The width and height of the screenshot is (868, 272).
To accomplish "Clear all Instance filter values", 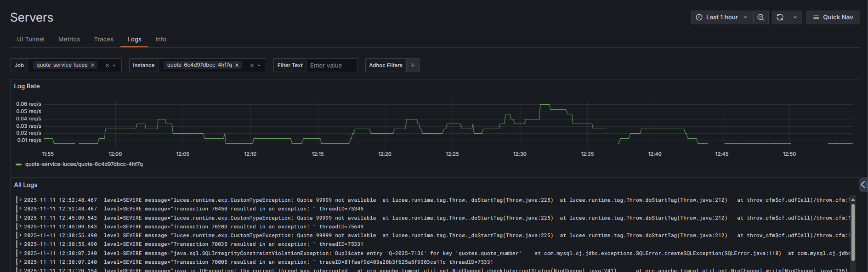I will (x=252, y=66).
